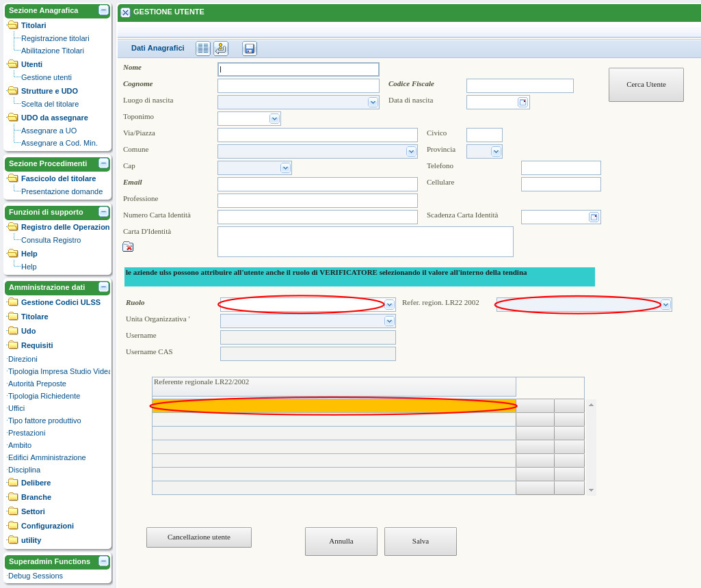Select Presentazione domande menu entry
This screenshot has width=701, height=588.
click(x=62, y=191)
